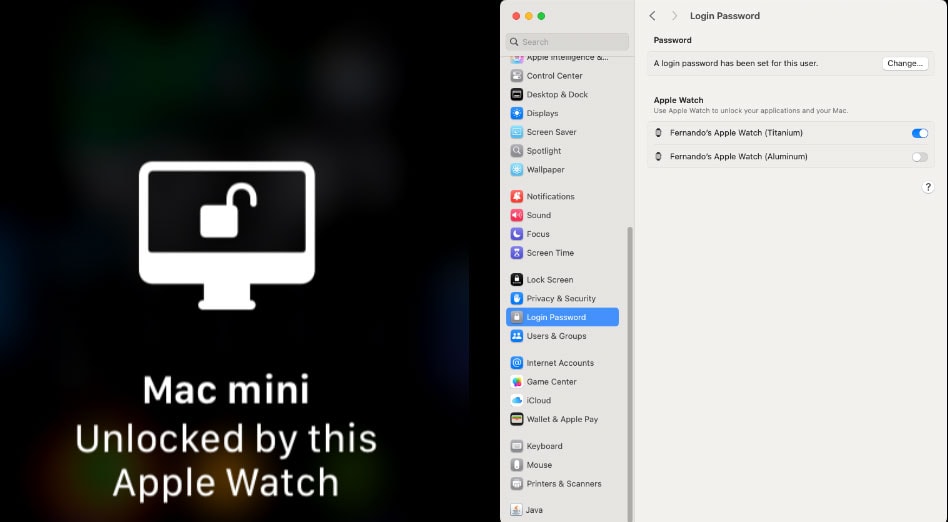Click the Notifications bell icon

(x=517, y=197)
